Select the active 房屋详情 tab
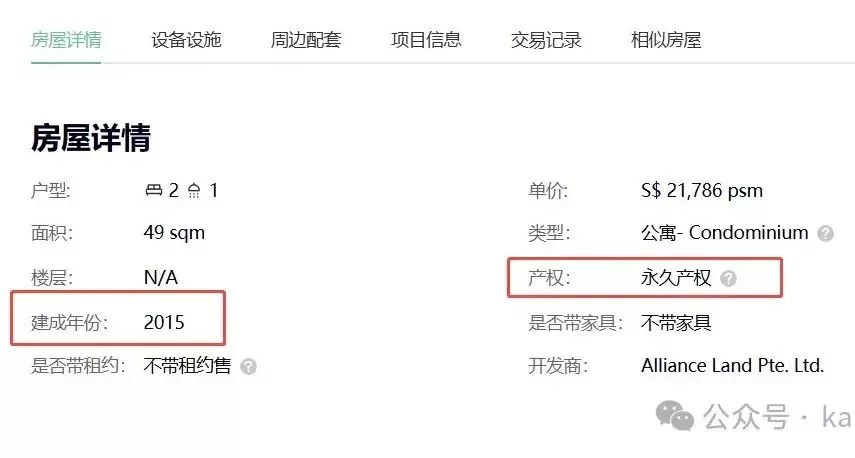Screen dimensions: 855x458 point(66,40)
